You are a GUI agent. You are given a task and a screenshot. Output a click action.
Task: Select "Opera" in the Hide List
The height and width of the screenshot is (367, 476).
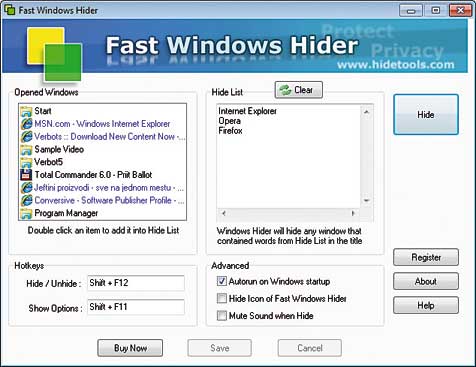229,121
